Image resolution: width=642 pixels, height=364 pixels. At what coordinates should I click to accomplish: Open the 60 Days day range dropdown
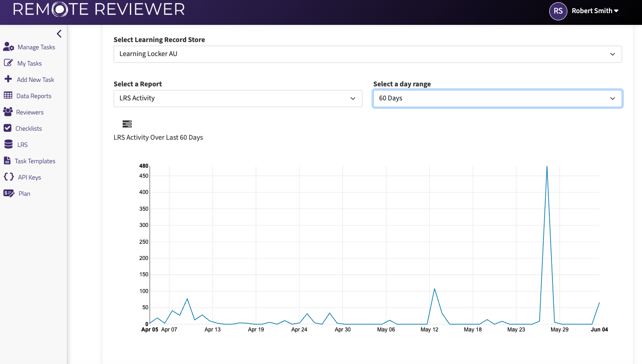click(x=497, y=98)
